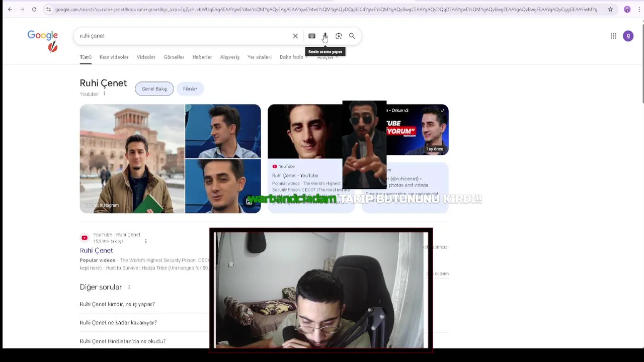This screenshot has height=362, width=644.
Task: Select the Filmler chip
Action: point(190,89)
